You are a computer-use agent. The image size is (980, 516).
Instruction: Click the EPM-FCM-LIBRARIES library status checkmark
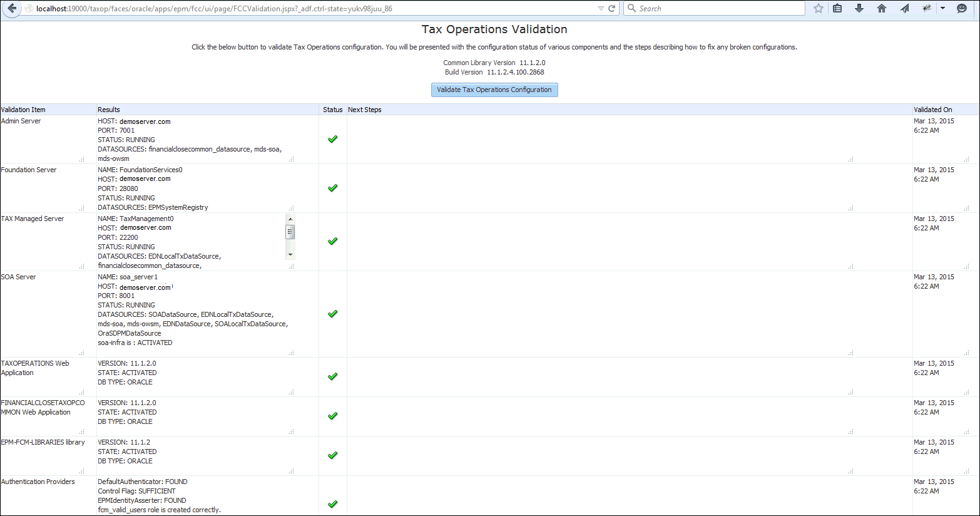pos(333,455)
